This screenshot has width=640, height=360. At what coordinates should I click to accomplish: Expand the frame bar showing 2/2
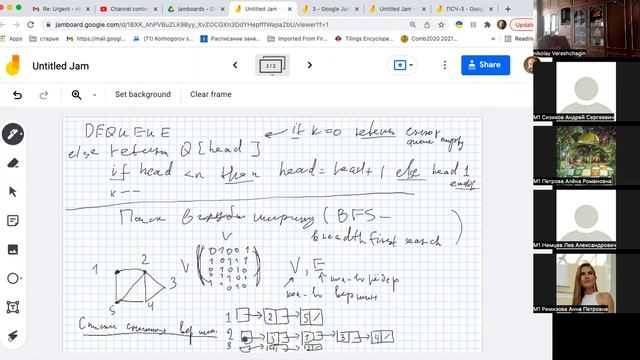tap(272, 65)
